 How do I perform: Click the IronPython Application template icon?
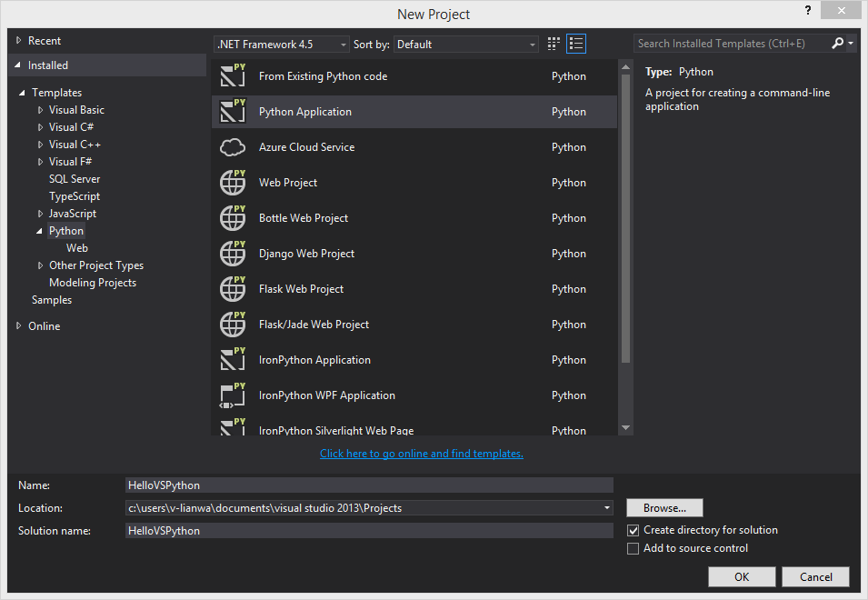click(233, 359)
